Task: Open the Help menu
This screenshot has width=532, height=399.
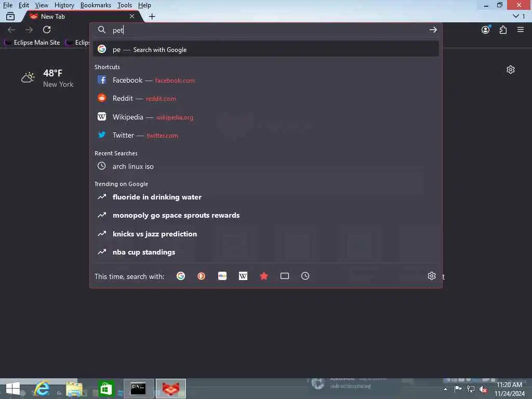Action: click(x=144, y=5)
